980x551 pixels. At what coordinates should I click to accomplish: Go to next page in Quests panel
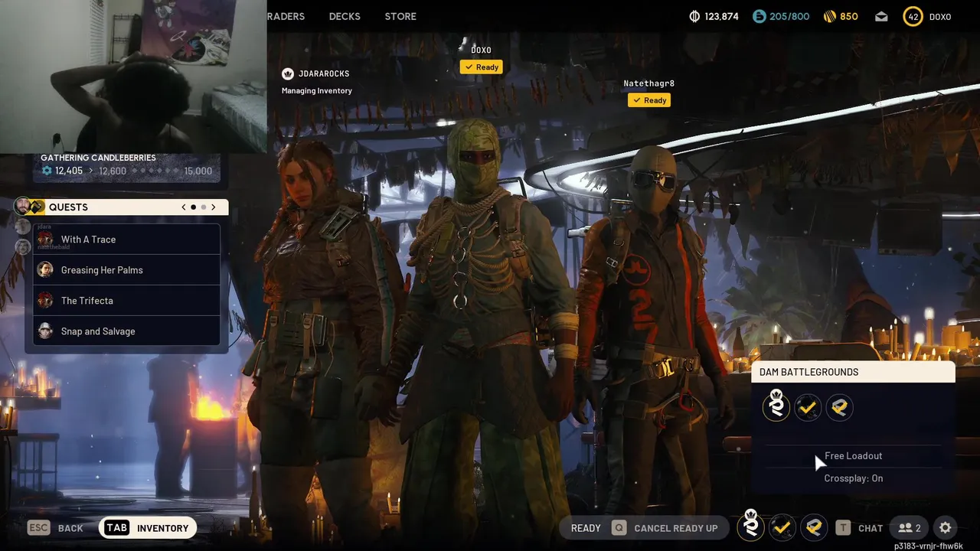click(x=214, y=207)
